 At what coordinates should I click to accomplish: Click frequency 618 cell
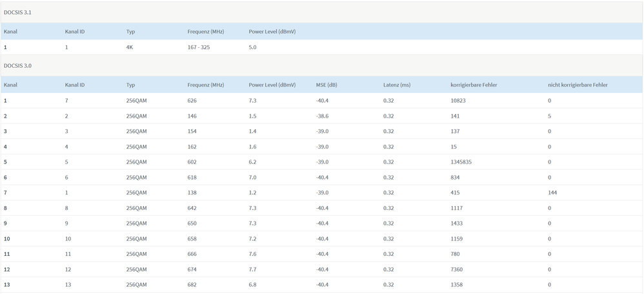(192, 178)
